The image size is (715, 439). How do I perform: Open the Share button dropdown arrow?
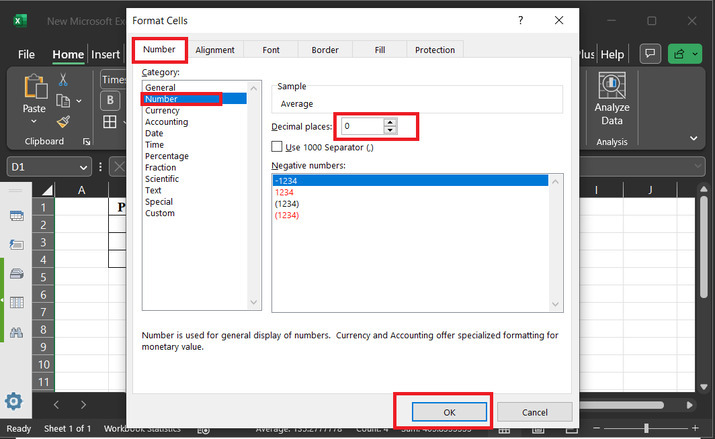point(695,54)
